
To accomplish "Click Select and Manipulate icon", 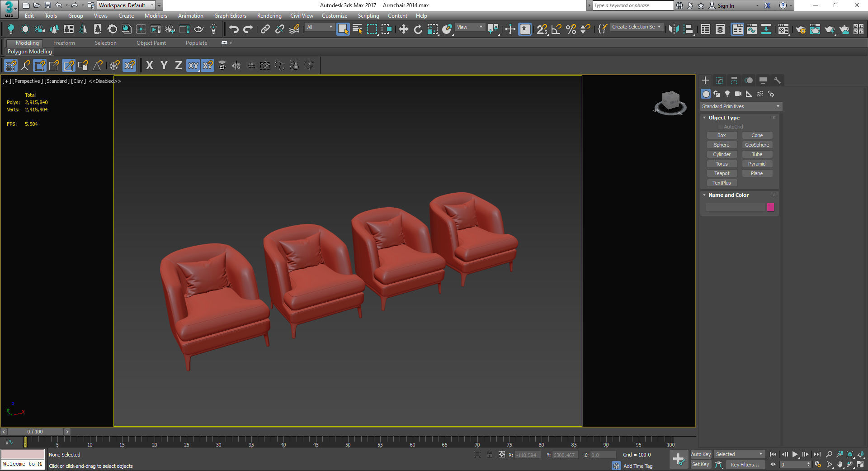I will (510, 29).
